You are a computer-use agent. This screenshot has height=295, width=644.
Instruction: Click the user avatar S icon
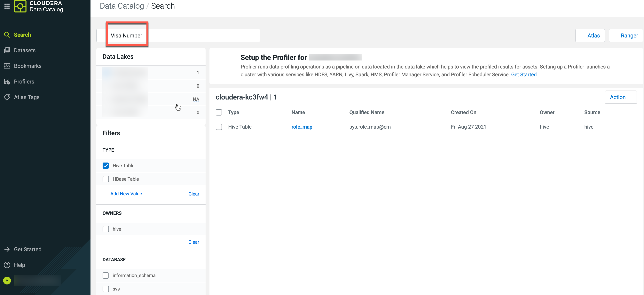[7, 281]
